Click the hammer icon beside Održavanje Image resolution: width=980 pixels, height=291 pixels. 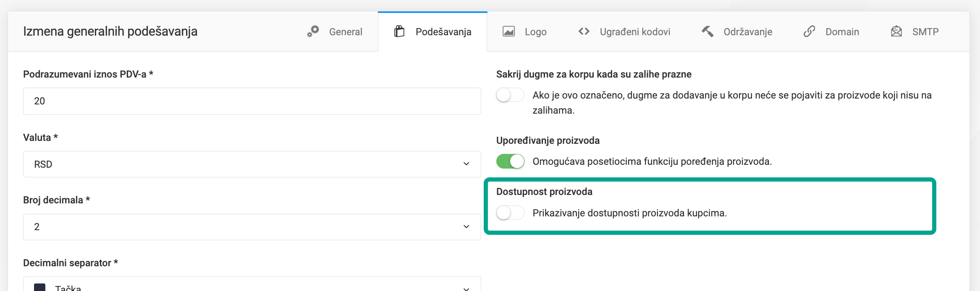click(x=707, y=31)
